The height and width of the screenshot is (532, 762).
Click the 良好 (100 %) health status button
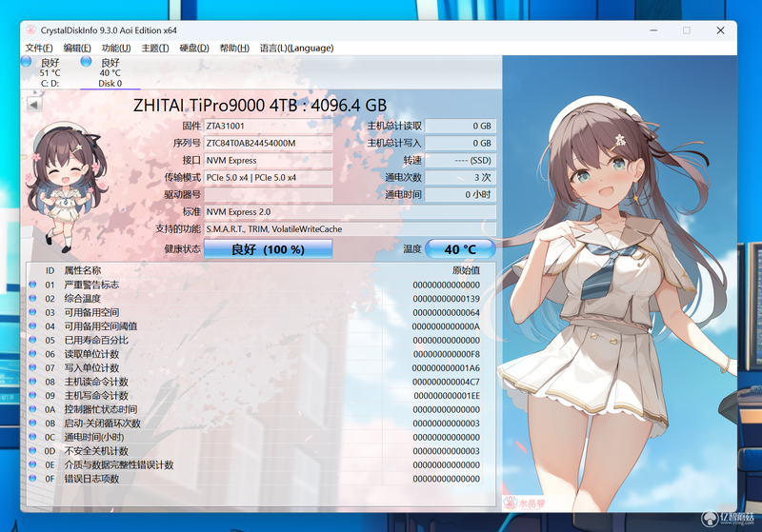[269, 249]
